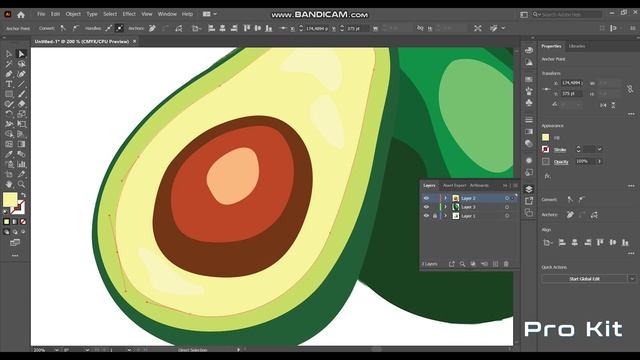The height and width of the screenshot is (360, 640).
Task: Toggle constrain width and height proportions link
Action: (630, 89)
